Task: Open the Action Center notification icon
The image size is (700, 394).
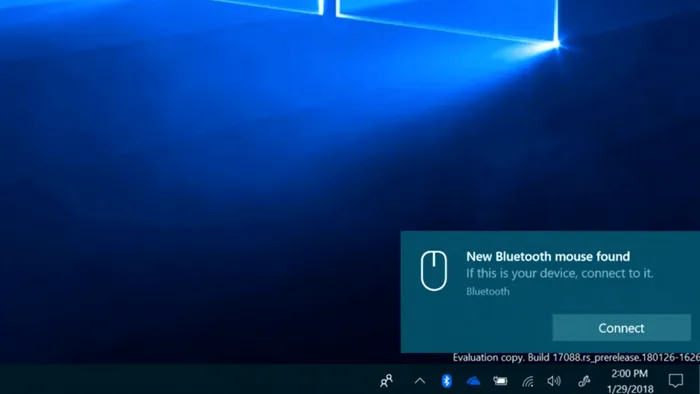Action: tap(675, 381)
